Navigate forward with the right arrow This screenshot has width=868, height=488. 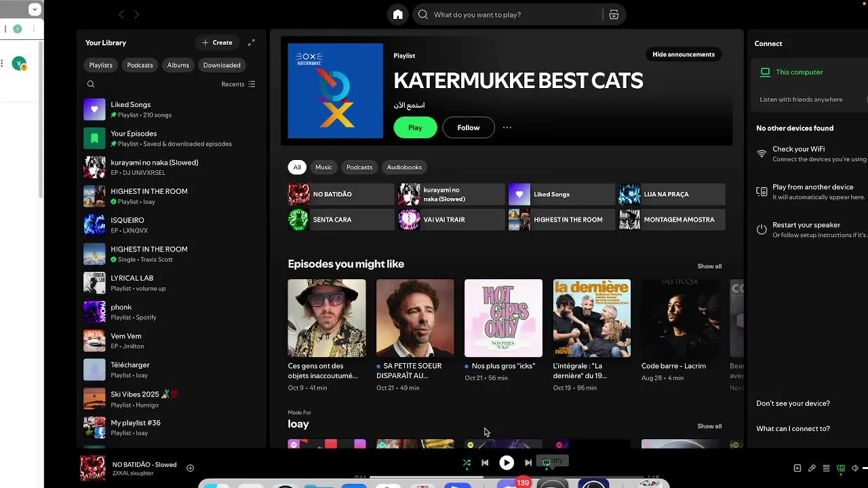tap(136, 14)
